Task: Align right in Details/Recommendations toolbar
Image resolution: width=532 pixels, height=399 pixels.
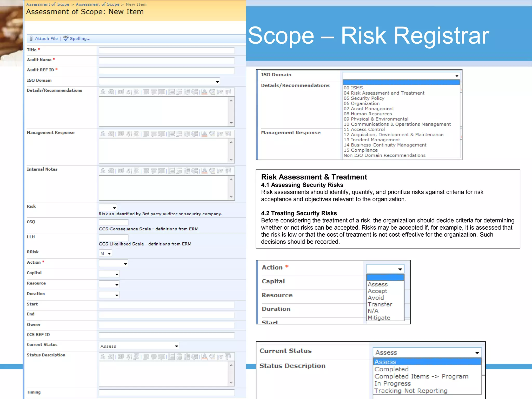Action: [x=161, y=92]
